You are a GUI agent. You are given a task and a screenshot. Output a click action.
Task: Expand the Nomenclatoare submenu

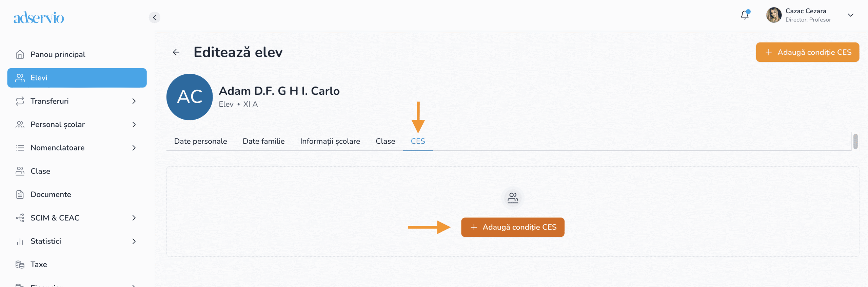coord(134,148)
